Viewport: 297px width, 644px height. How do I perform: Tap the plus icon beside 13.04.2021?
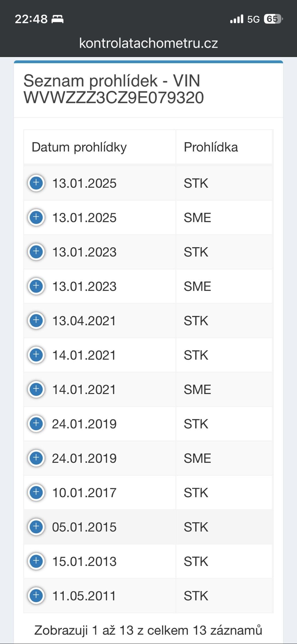click(x=36, y=320)
